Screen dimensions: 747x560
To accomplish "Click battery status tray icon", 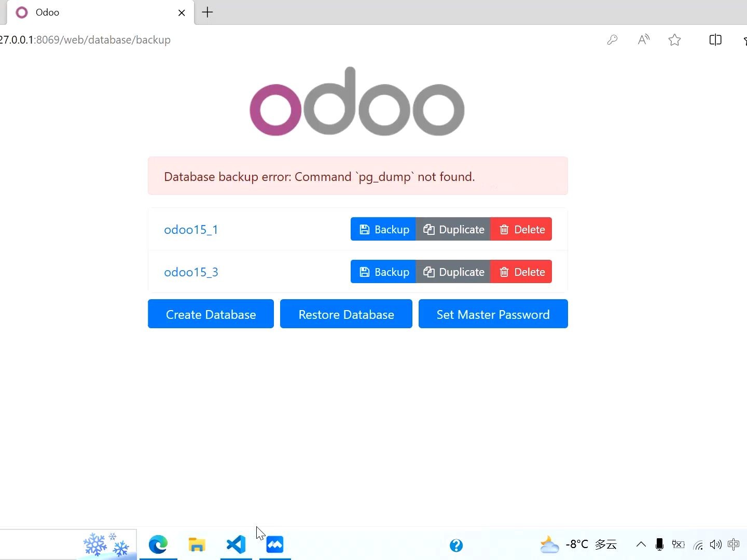I will (678, 544).
